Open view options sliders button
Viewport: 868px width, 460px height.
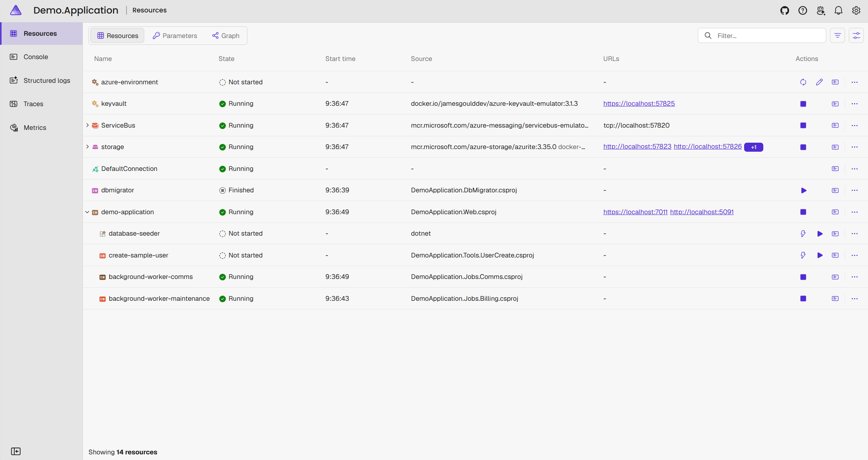[x=856, y=35]
